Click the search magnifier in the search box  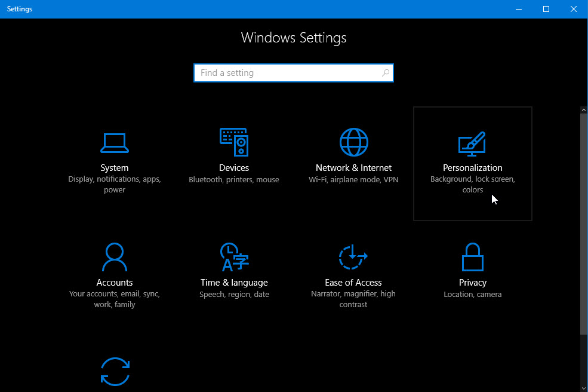pos(386,72)
